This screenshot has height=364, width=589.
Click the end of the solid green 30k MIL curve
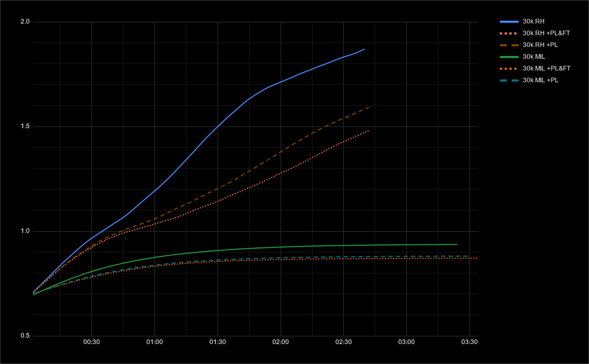click(x=456, y=244)
